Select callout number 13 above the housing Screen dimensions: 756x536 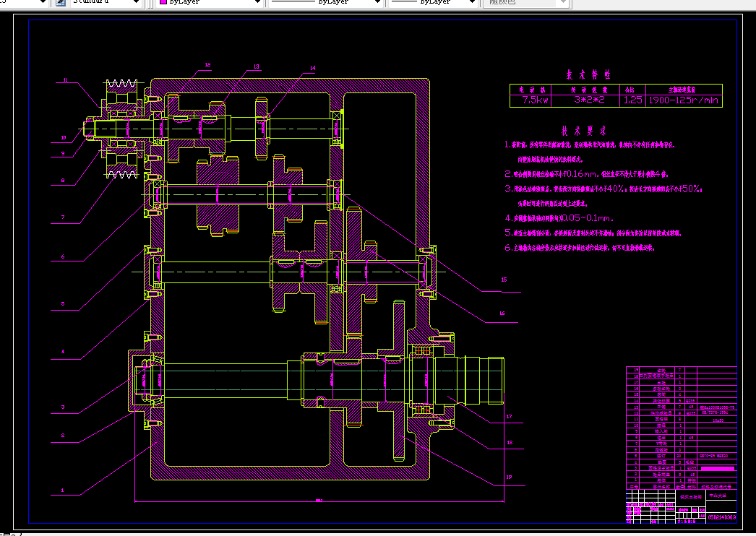(257, 66)
